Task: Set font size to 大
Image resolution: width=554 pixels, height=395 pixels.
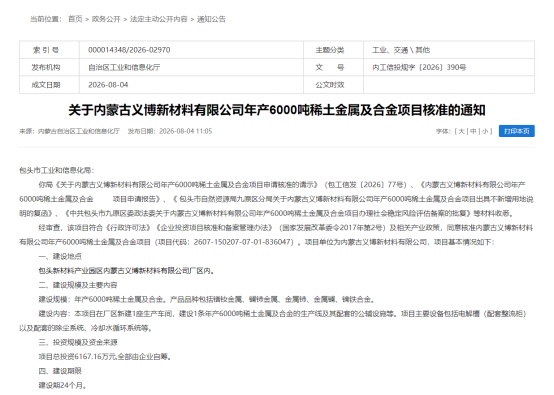Action: point(461,131)
